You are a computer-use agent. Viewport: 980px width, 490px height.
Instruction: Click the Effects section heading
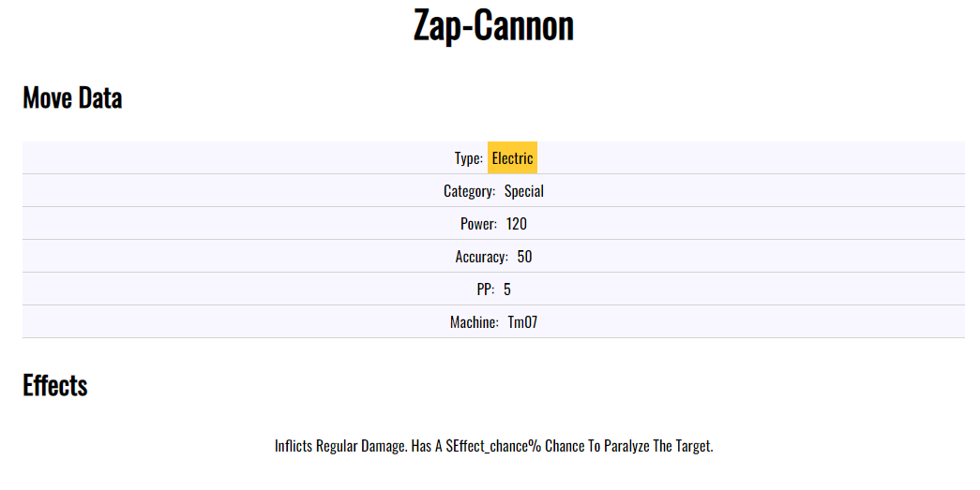(x=55, y=385)
